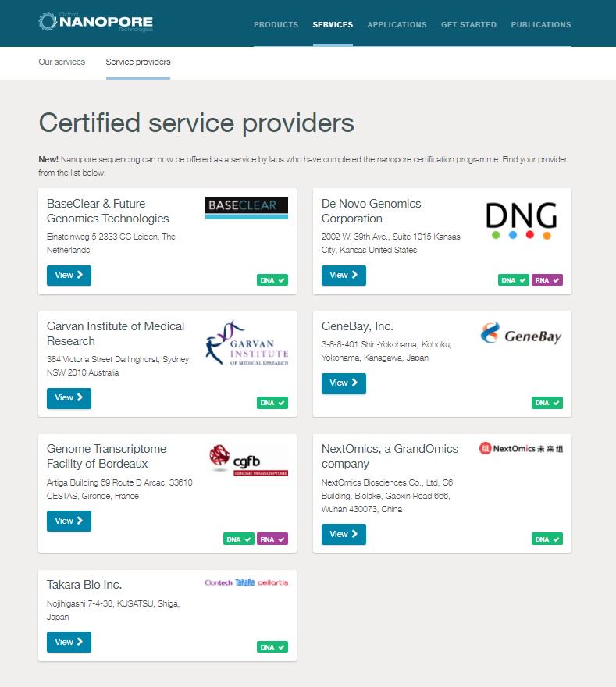Click the DNG logo image
This screenshot has width=616, height=687.
[522, 220]
